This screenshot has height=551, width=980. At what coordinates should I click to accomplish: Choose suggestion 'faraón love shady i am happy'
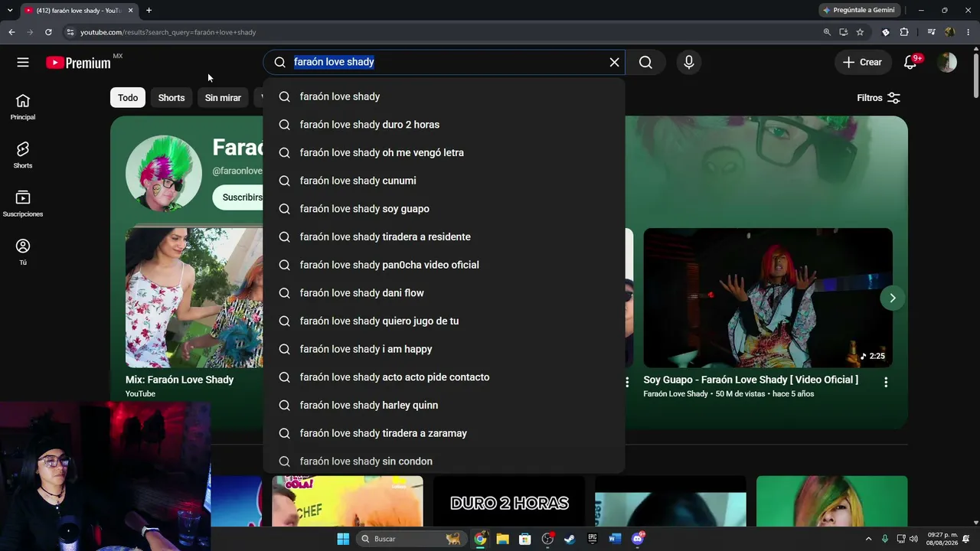[x=444, y=349]
